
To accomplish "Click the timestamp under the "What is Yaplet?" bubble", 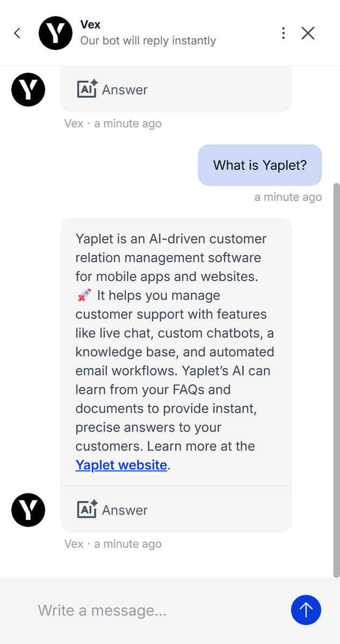I will [x=288, y=197].
